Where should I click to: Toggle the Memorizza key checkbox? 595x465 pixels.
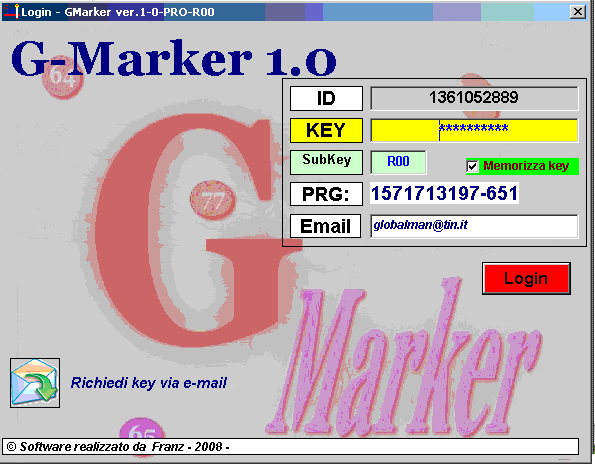pos(472,166)
